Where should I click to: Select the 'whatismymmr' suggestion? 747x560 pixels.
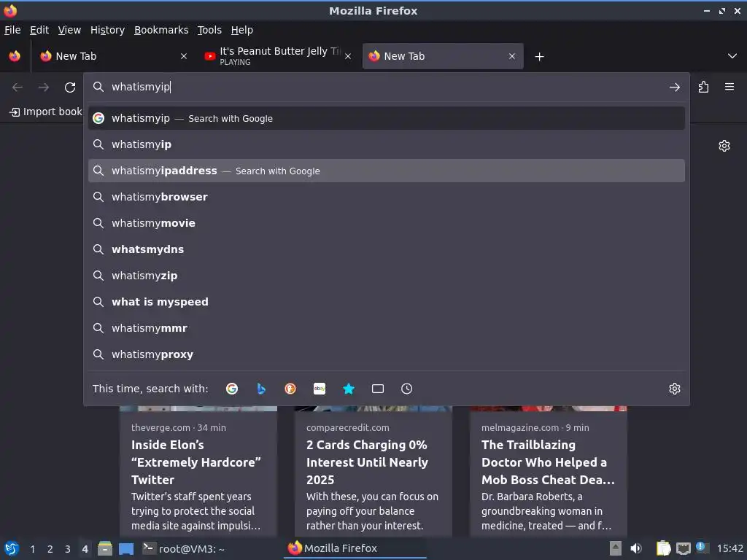387,328
